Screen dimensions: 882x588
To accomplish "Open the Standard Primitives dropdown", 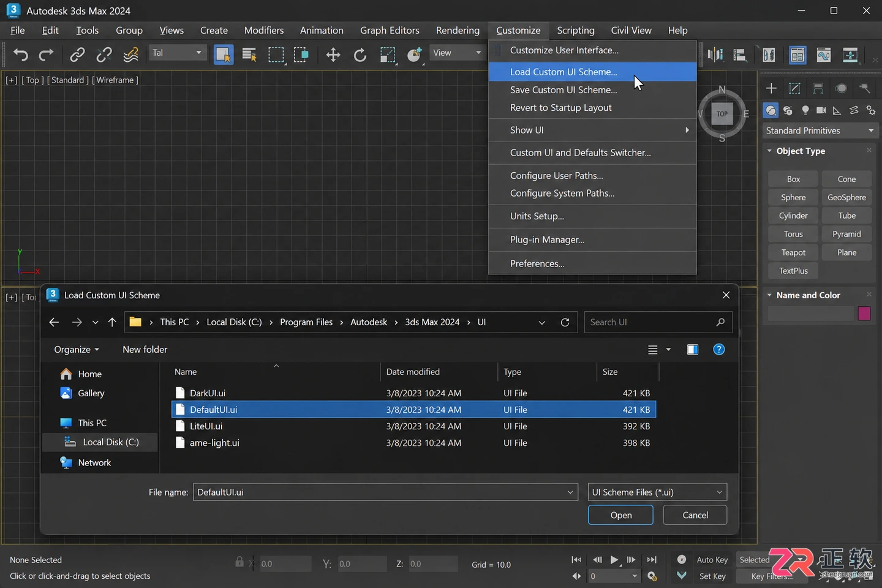I will 820,130.
